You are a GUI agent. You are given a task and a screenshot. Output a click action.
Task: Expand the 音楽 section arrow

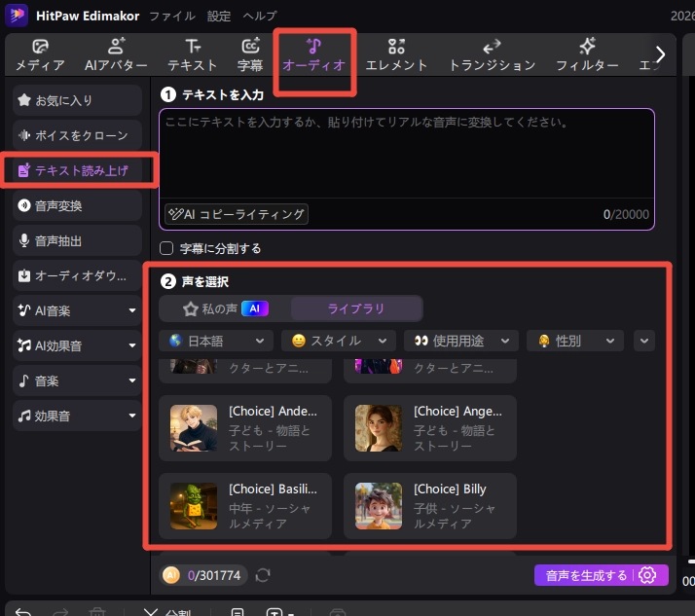[x=132, y=380]
